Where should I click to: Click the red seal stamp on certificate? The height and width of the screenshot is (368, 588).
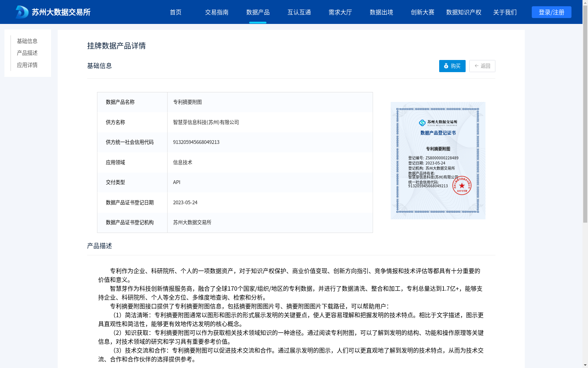click(x=462, y=185)
